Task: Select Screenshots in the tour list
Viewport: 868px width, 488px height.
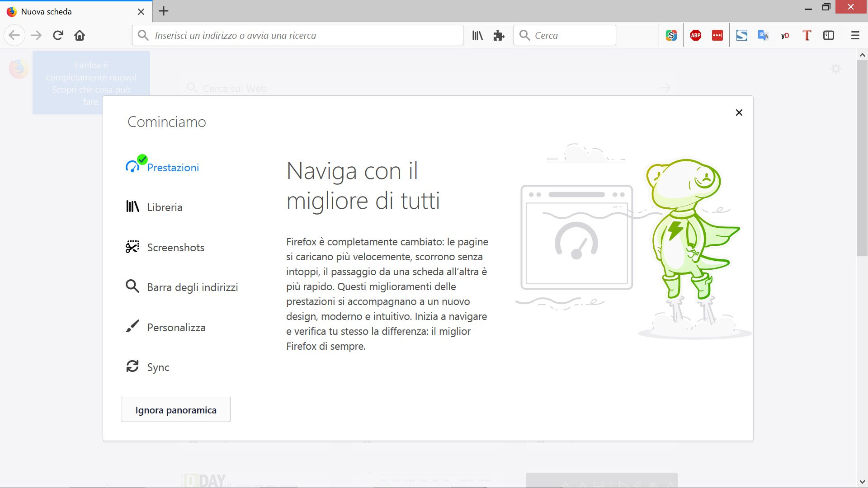Action: (175, 248)
